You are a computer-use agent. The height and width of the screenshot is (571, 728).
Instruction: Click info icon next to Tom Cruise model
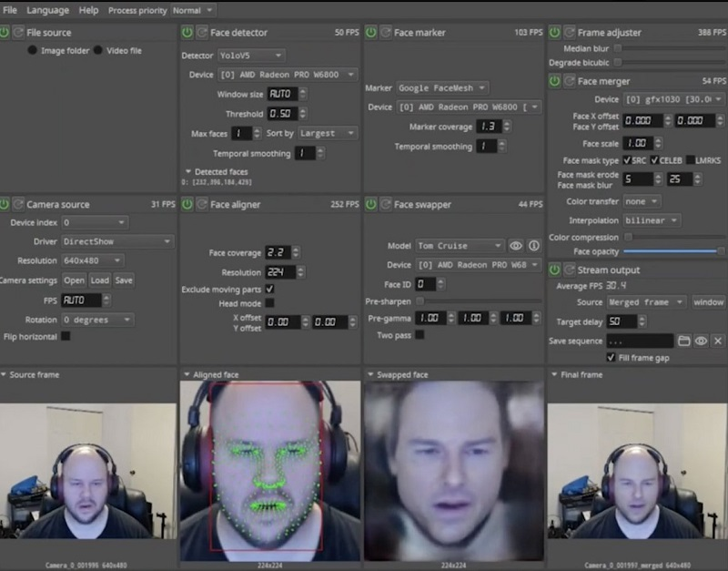click(534, 245)
